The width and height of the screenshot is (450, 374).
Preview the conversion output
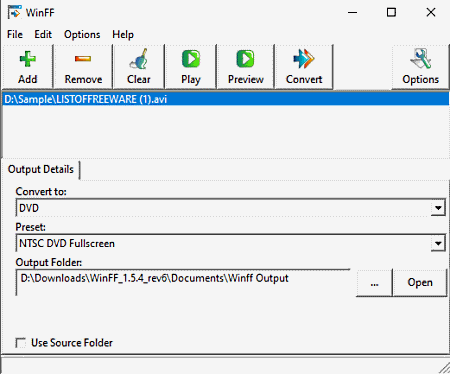coord(246,67)
